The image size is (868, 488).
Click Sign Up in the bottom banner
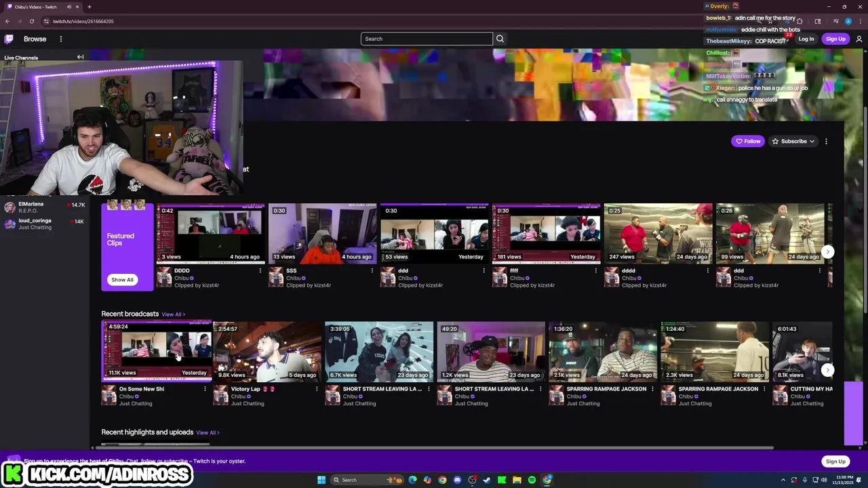[835, 462]
